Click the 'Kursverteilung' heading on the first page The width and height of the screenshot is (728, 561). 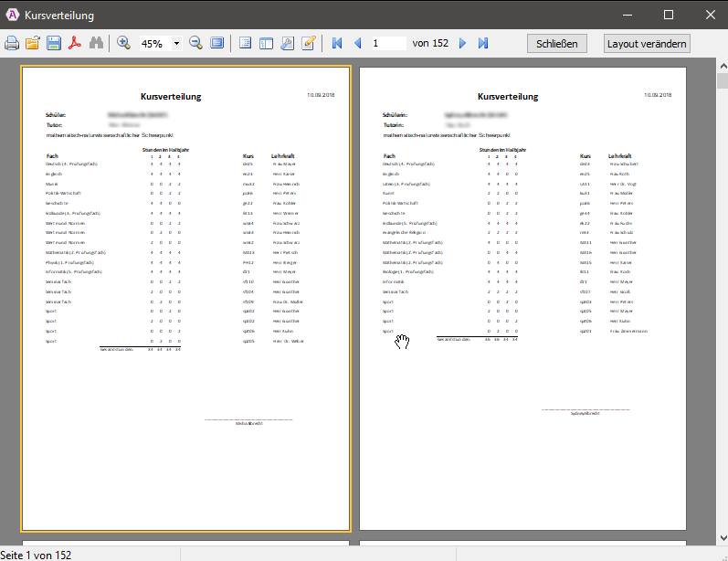(171, 97)
